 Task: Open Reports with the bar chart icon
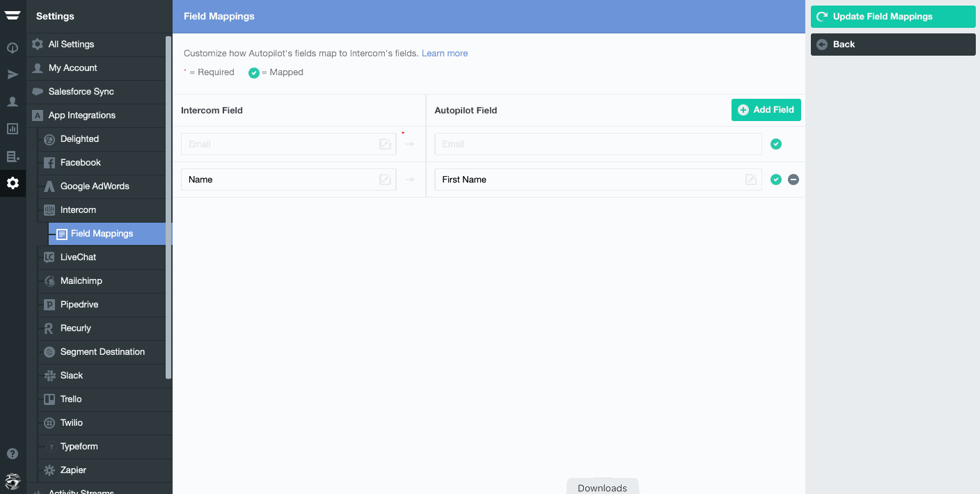[13, 129]
